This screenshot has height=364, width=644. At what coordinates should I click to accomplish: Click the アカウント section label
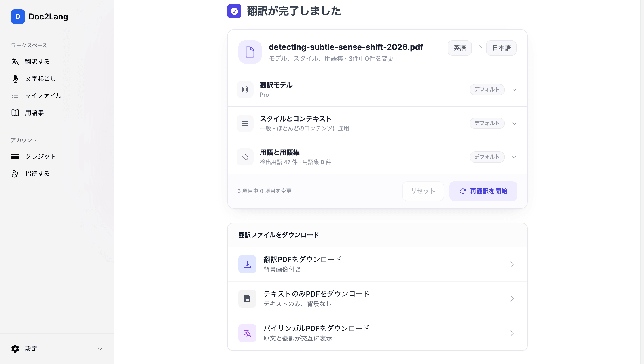pyautogui.click(x=24, y=140)
